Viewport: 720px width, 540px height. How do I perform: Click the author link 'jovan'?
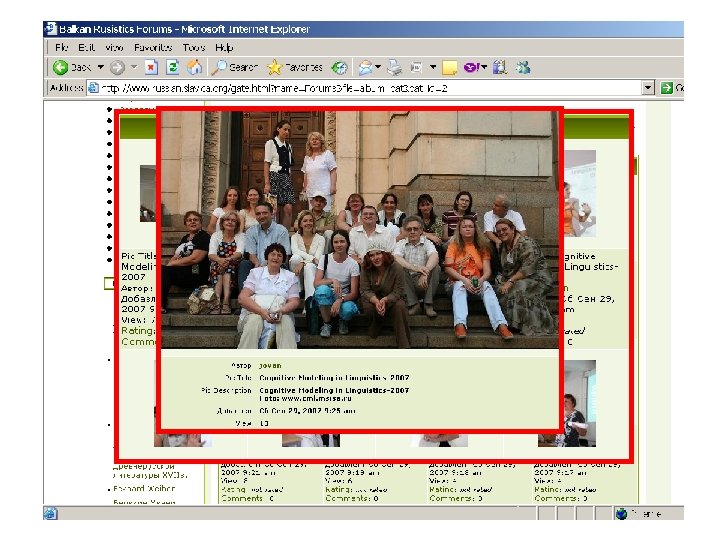tap(270, 366)
